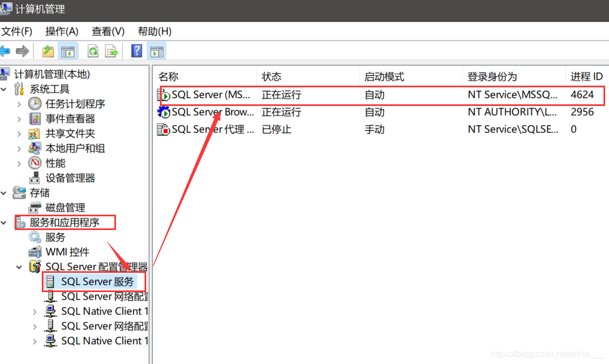Open the Help (帮助) menu
Image resolution: width=609 pixels, height=364 pixels.
point(154,31)
